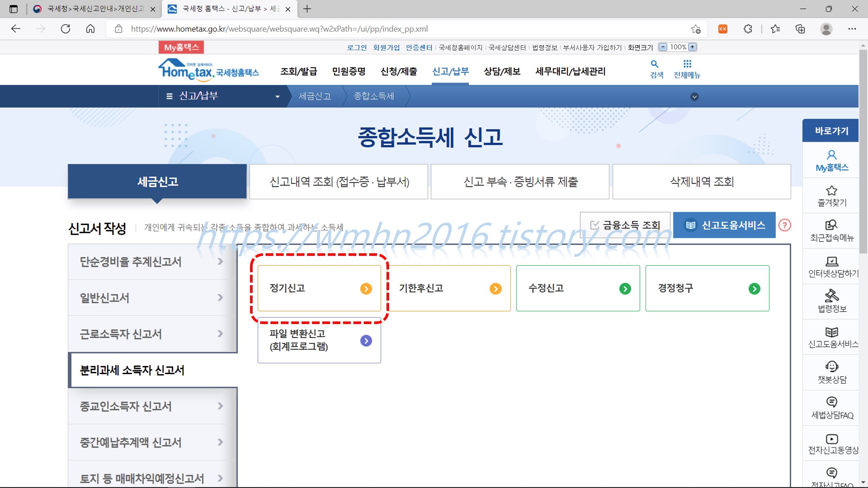Expand 토지 등 매매차익예정신고서
This screenshot has height=488, width=868.
[x=152, y=475]
